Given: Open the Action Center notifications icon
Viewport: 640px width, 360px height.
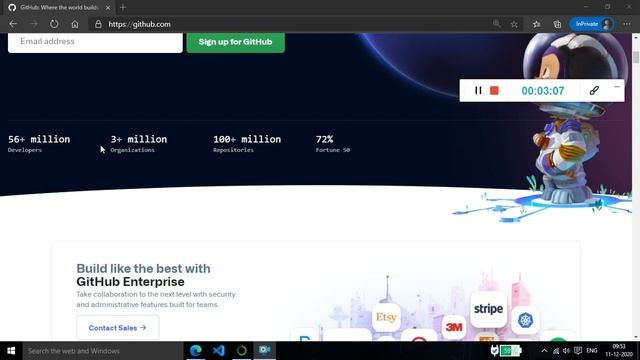Looking at the screenshot, I should (x=578, y=351).
